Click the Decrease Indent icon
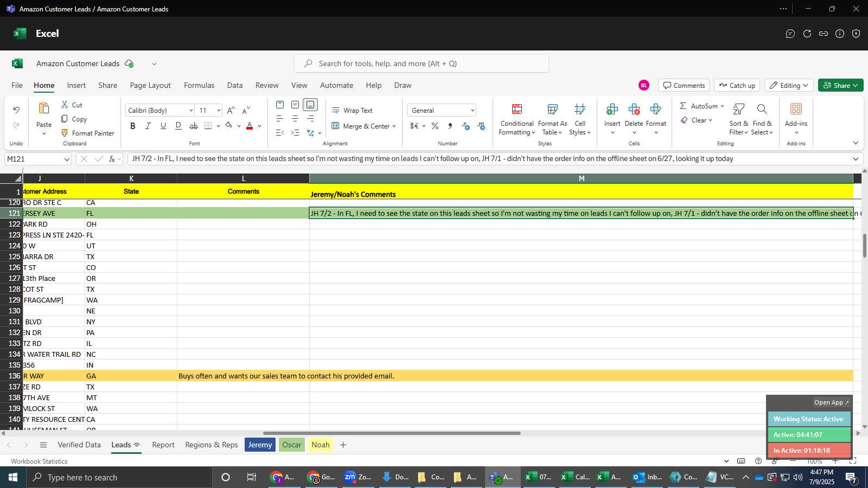Screen dimensions: 868x488 (x=280, y=132)
